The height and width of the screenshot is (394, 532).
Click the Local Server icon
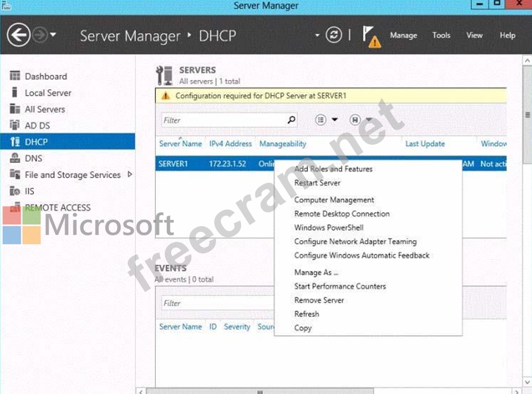click(x=15, y=92)
